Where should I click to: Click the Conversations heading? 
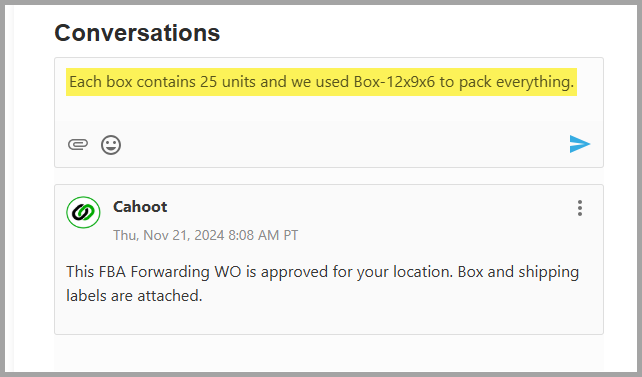pyautogui.click(x=137, y=33)
